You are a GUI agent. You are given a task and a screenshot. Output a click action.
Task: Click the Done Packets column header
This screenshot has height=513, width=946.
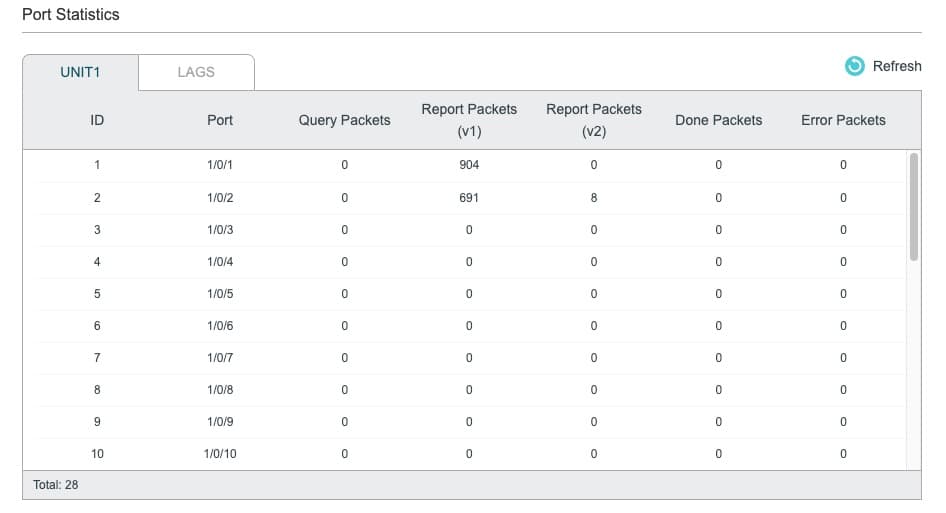pos(719,120)
